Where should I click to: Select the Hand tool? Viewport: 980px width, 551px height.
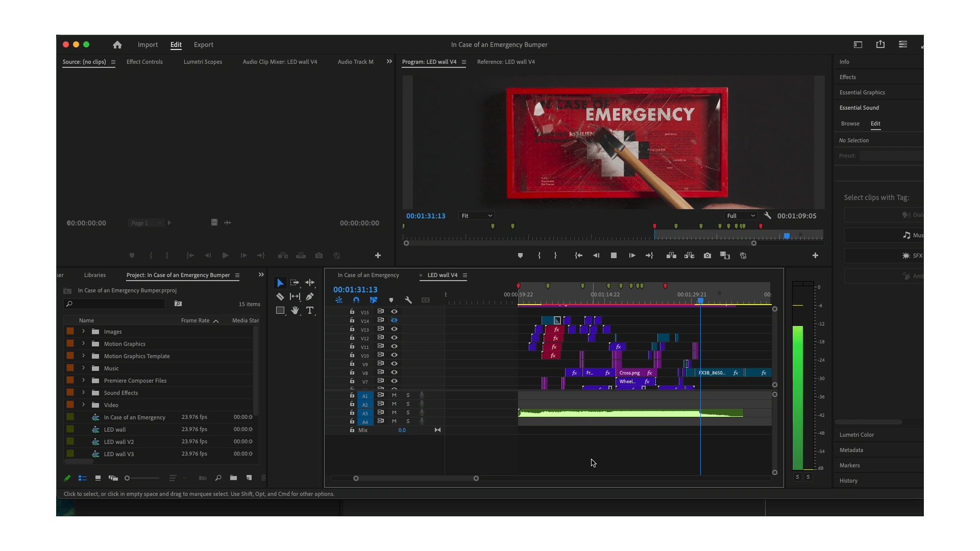point(295,310)
